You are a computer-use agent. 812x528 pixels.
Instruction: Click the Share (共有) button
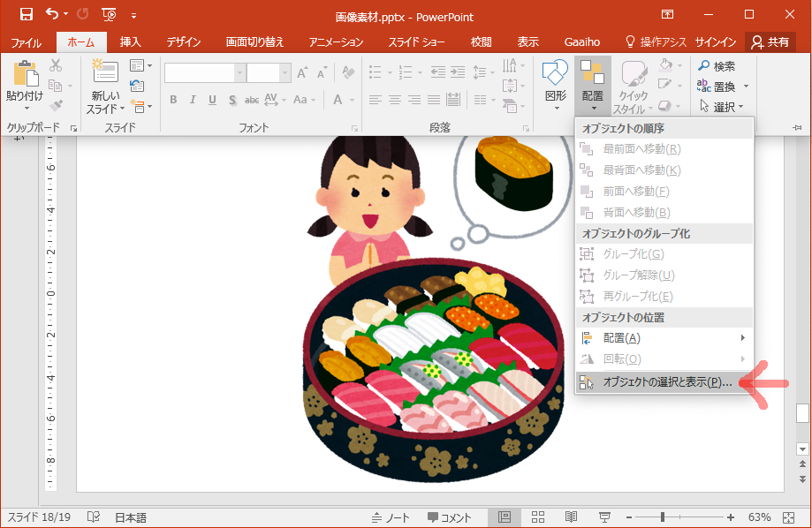coord(770,41)
